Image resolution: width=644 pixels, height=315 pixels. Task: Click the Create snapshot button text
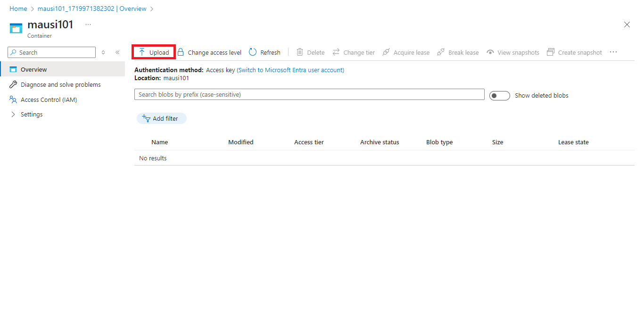pos(580,53)
